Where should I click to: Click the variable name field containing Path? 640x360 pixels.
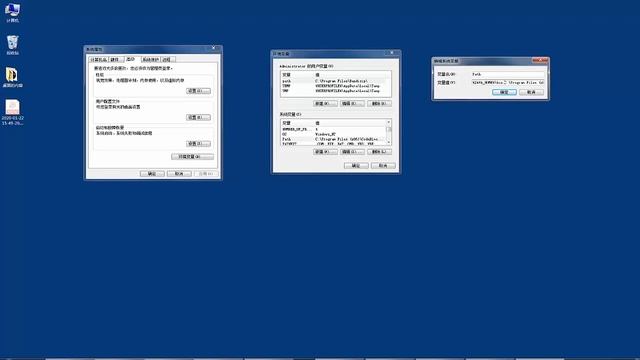click(508, 74)
